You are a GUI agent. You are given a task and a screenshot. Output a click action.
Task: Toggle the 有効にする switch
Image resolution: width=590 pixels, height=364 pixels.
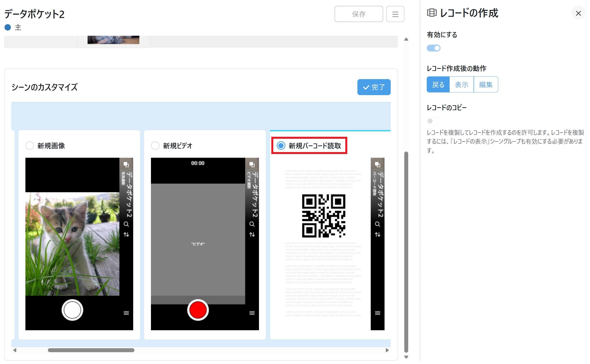pyautogui.click(x=433, y=48)
